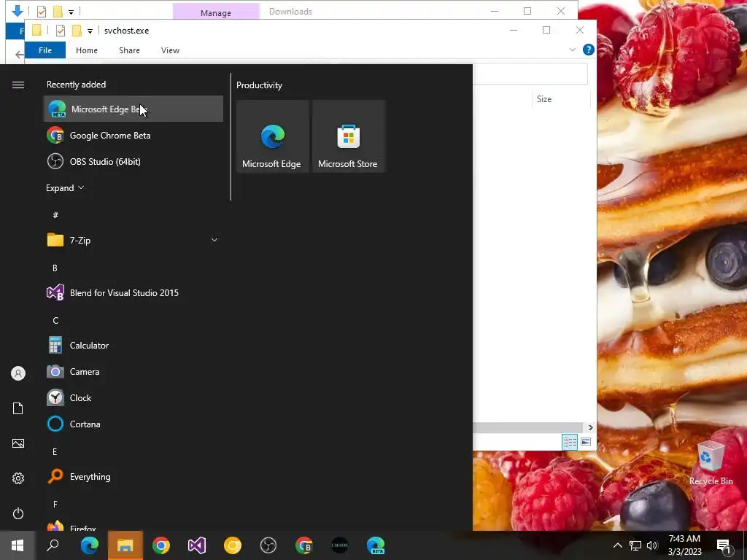The height and width of the screenshot is (560, 747).
Task: Open network status tray icon
Action: click(x=635, y=545)
